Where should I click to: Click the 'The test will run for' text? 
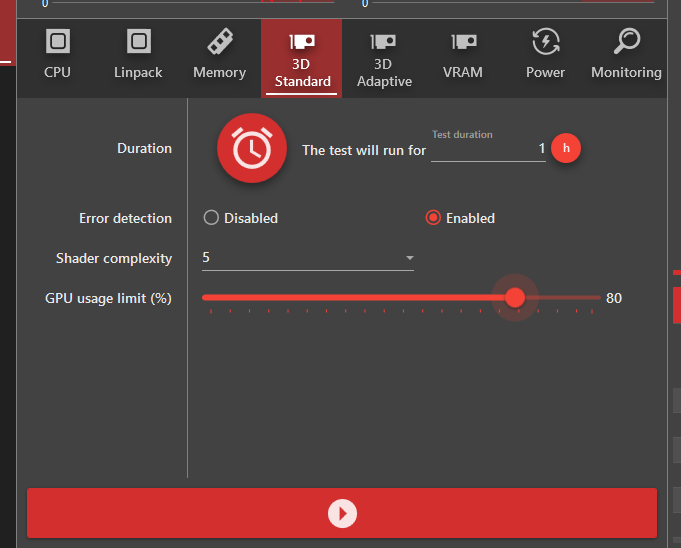(x=364, y=150)
